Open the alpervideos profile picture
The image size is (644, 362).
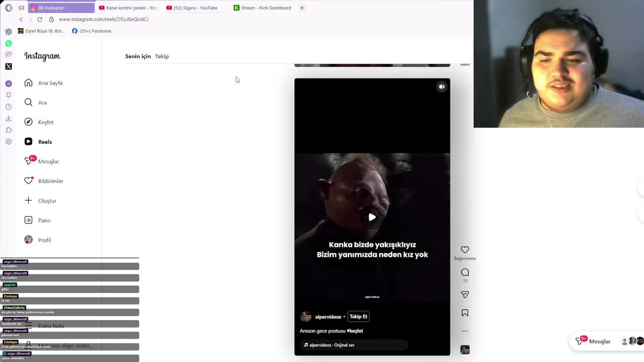coord(306,317)
